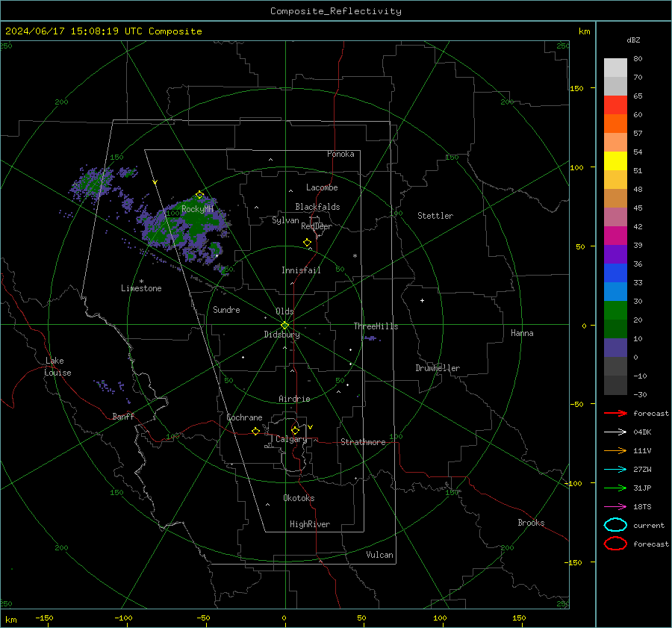Select the cyan 27ZW arrow icon
The height and width of the screenshot is (628, 672).
tap(615, 470)
